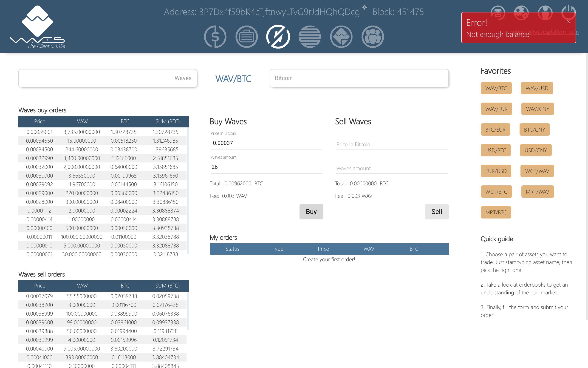Focus Sell Waves amount field

[x=392, y=168]
